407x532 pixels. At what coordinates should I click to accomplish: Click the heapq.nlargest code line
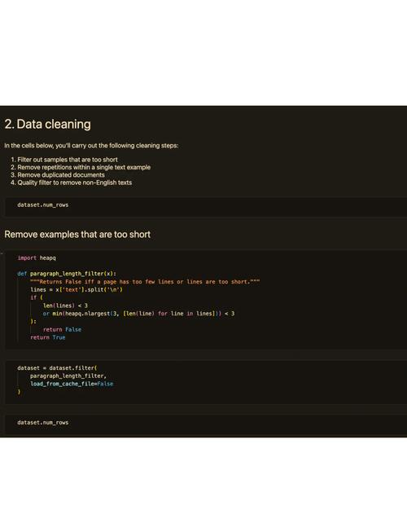[138, 314]
